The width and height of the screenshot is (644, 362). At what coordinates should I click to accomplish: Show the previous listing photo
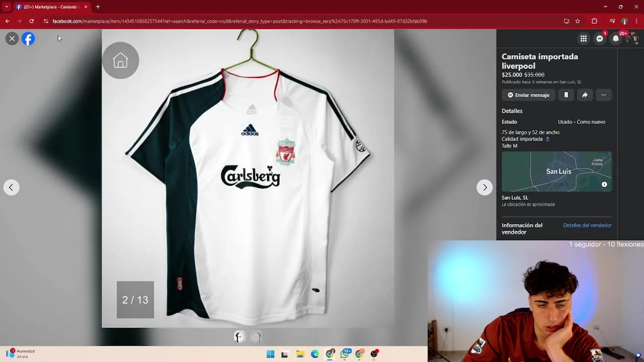[11, 188]
